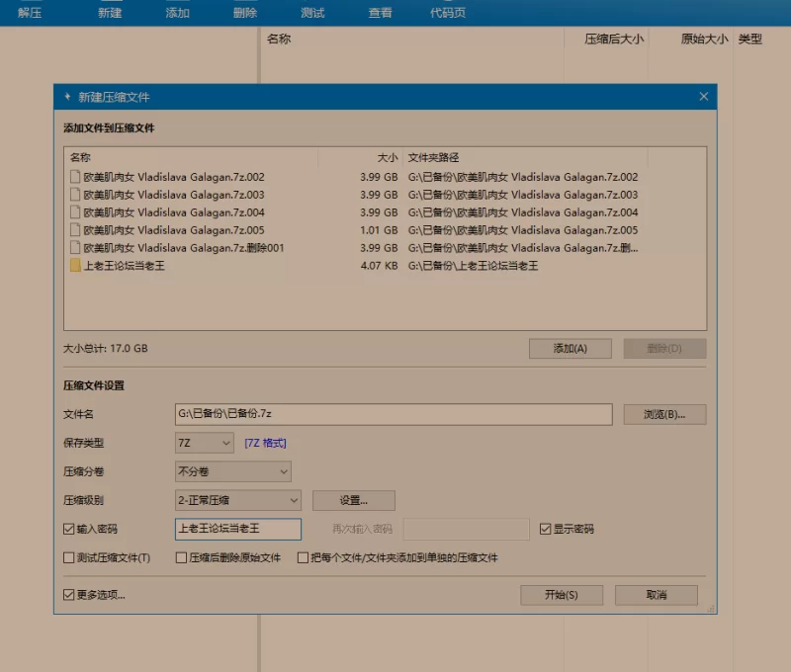Click the file icon of Galagan.7z.003
This screenshot has height=672, width=791.
coord(75,195)
